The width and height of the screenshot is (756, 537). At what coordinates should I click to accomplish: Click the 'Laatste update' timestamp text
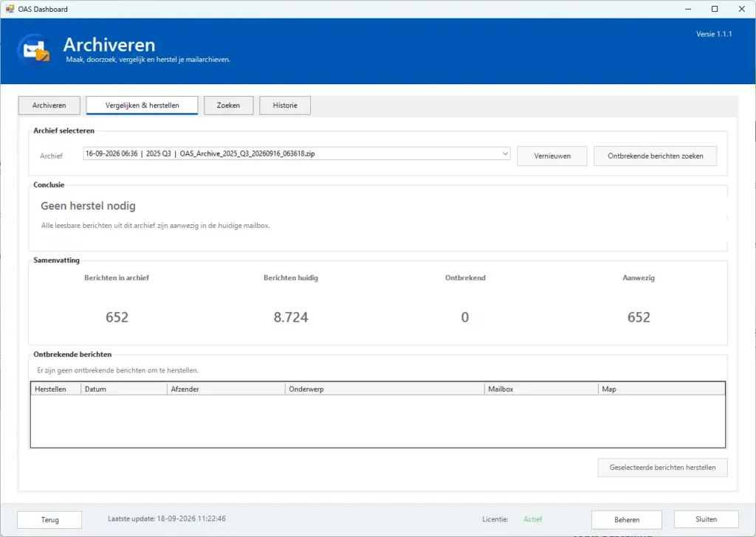(167, 519)
